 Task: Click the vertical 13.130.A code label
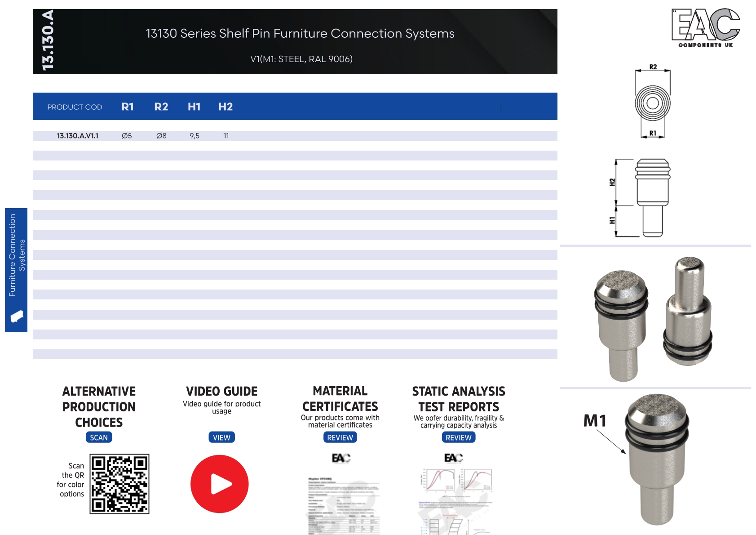48,40
